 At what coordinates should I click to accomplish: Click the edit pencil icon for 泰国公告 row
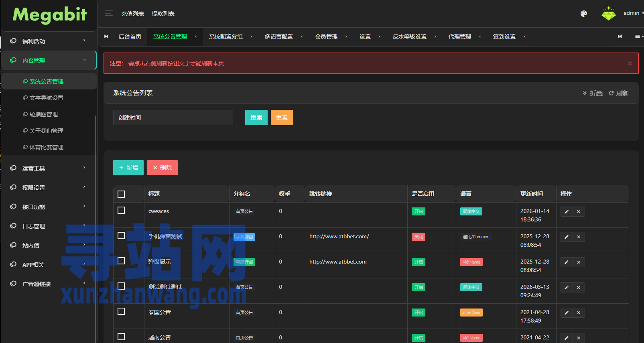(567, 313)
